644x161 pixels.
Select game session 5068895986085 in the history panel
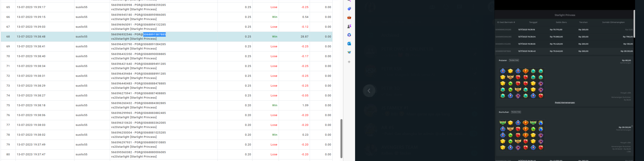(x=503, y=37)
